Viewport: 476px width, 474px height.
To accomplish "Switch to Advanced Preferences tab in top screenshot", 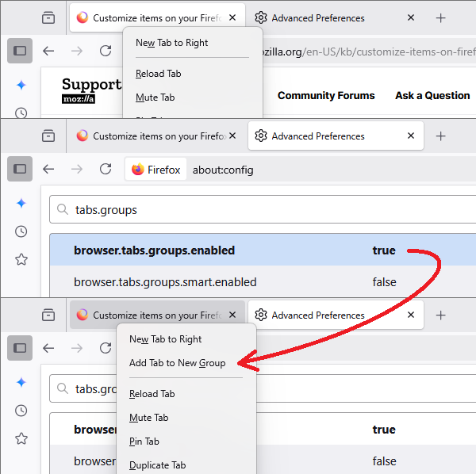I will point(336,18).
